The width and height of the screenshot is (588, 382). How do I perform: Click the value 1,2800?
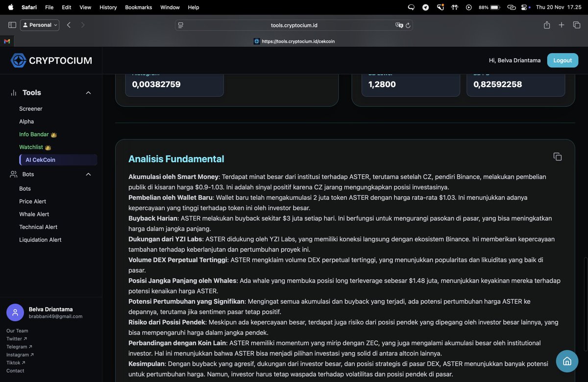point(382,84)
